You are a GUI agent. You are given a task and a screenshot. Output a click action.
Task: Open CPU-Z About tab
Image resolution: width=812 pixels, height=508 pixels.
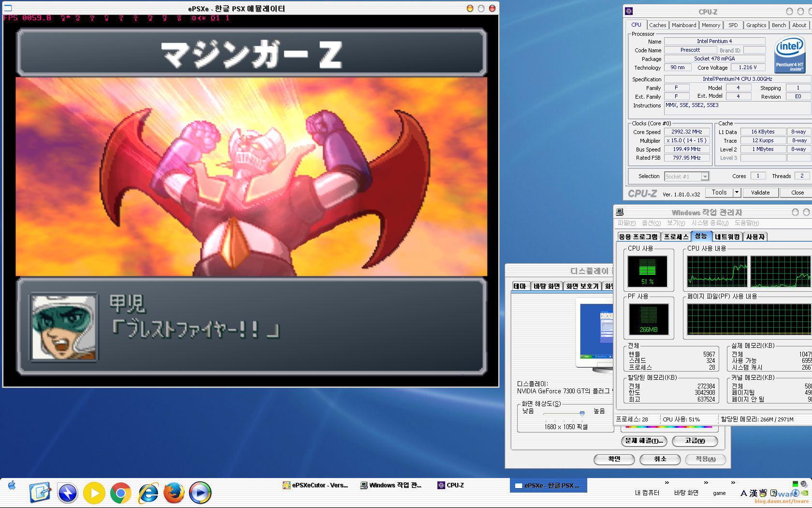click(799, 25)
